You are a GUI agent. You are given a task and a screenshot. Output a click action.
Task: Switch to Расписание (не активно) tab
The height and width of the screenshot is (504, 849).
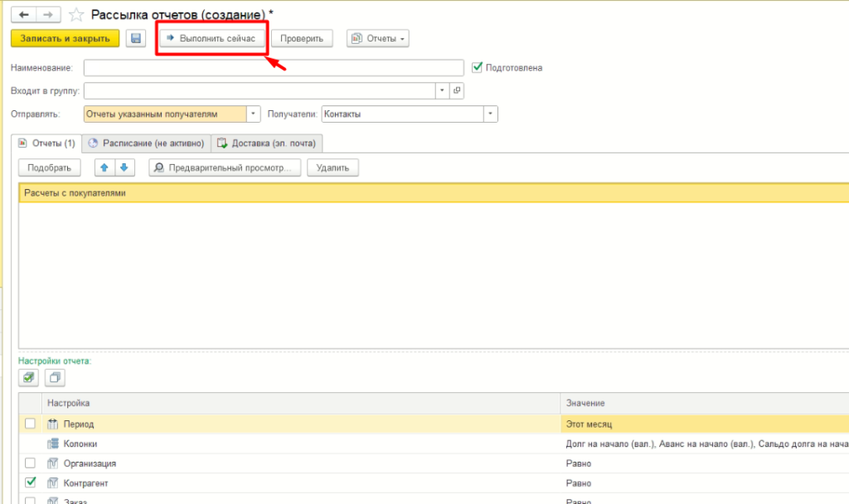coord(147,143)
